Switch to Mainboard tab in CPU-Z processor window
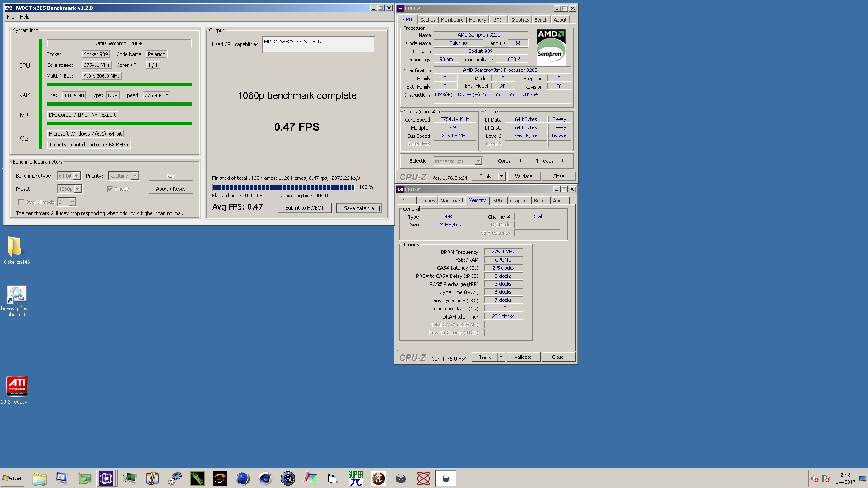Viewport: 868px width, 488px height. [x=452, y=20]
